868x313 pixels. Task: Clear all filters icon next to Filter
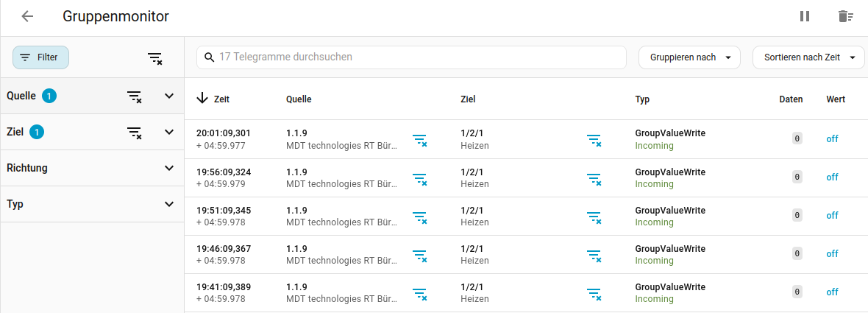coord(155,57)
